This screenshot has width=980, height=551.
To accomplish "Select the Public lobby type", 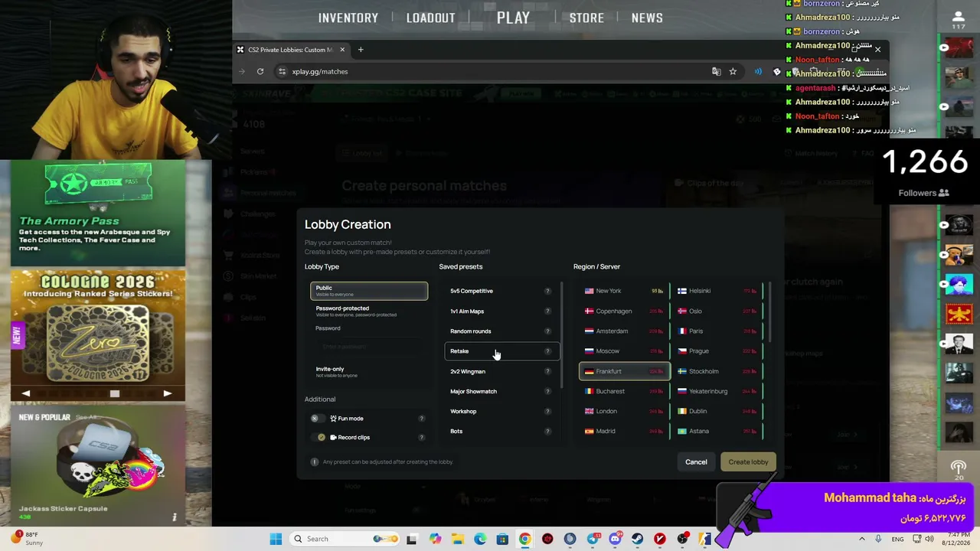I will (x=369, y=291).
